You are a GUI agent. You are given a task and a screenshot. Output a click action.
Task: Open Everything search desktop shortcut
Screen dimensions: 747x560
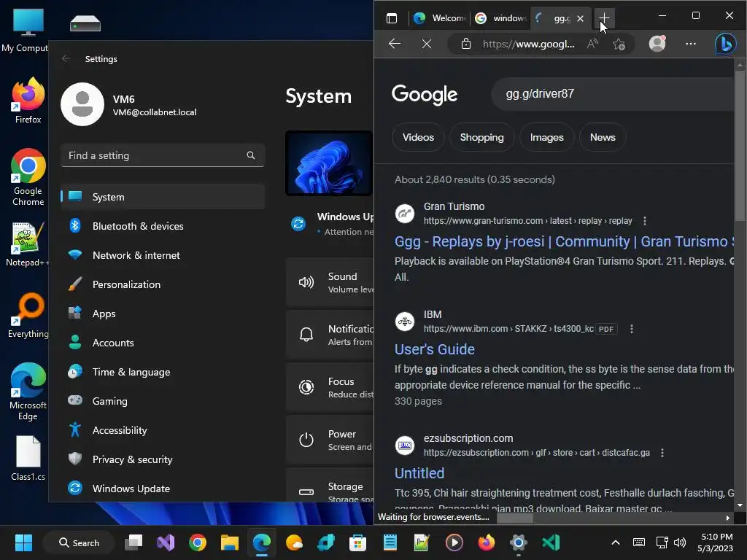(28, 315)
